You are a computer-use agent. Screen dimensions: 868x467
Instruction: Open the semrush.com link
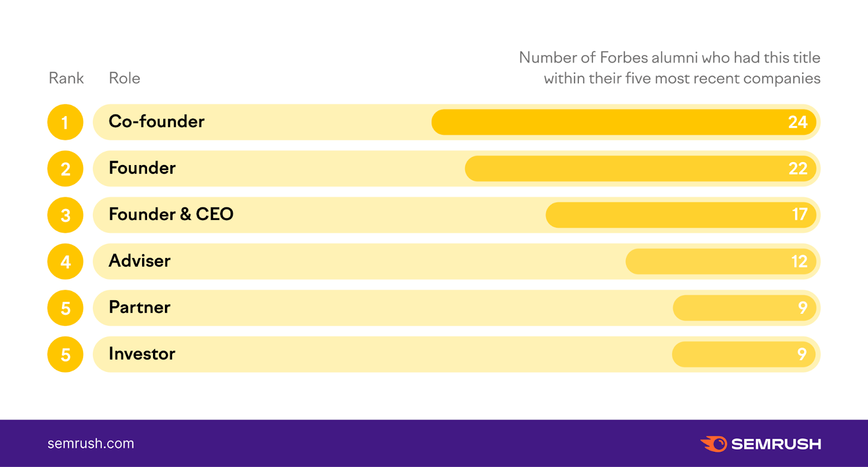pyautogui.click(x=91, y=444)
